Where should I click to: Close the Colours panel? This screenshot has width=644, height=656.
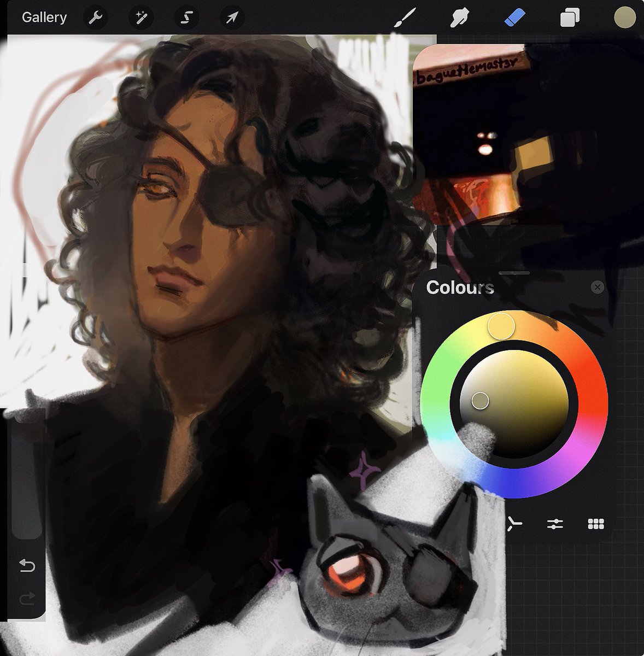coord(598,287)
